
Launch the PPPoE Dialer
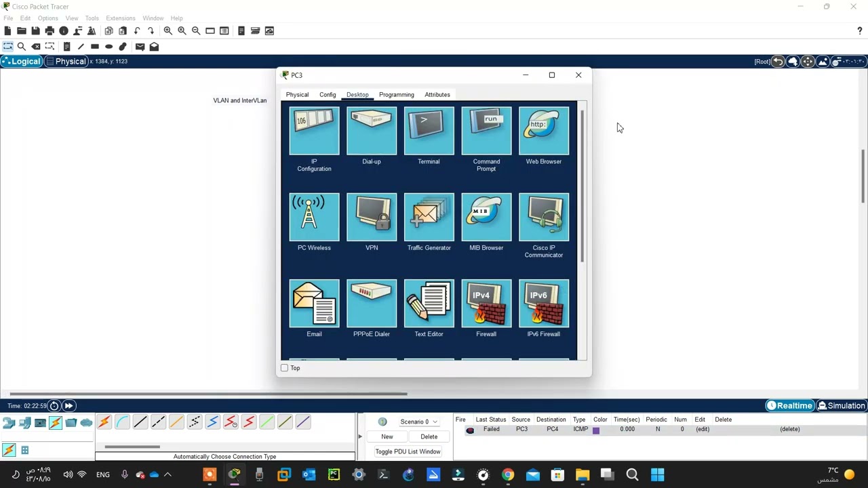(x=372, y=303)
